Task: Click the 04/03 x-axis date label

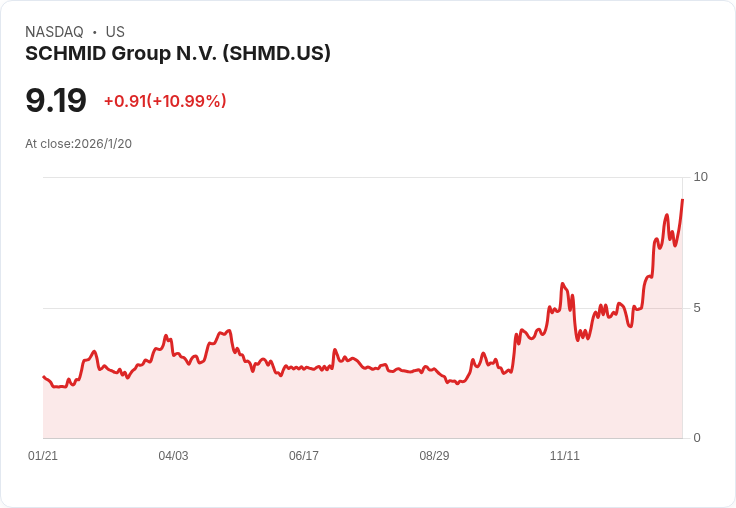Action: click(173, 456)
